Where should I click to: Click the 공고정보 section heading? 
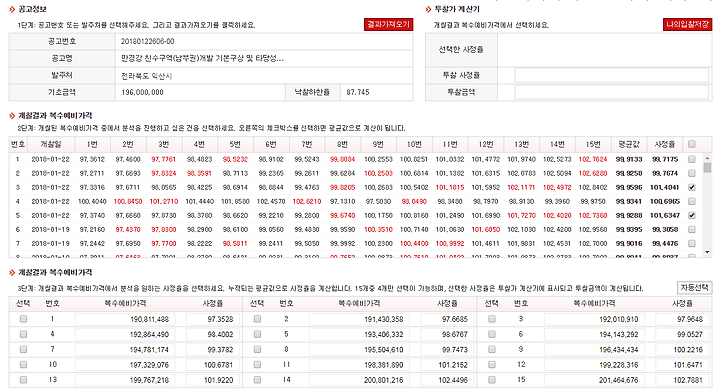click(x=32, y=9)
